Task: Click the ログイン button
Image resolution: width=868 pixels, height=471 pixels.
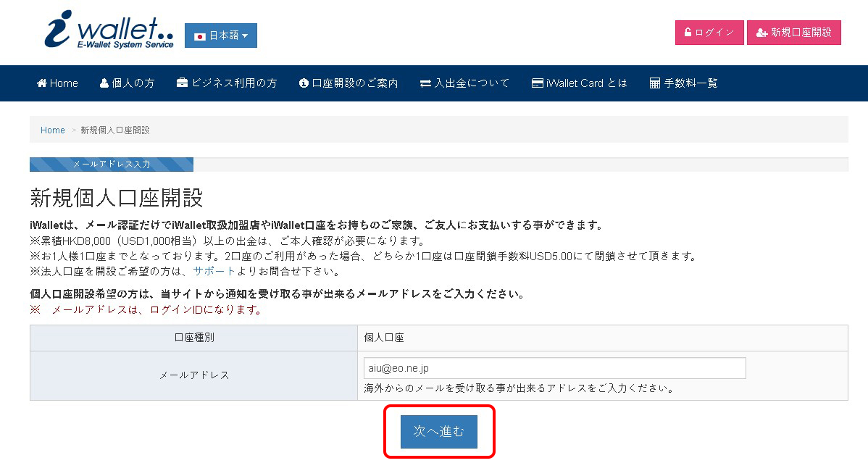Action: click(709, 33)
